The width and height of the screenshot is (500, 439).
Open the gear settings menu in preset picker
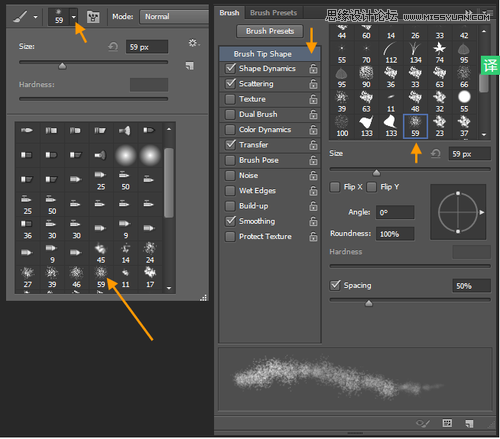click(x=193, y=43)
